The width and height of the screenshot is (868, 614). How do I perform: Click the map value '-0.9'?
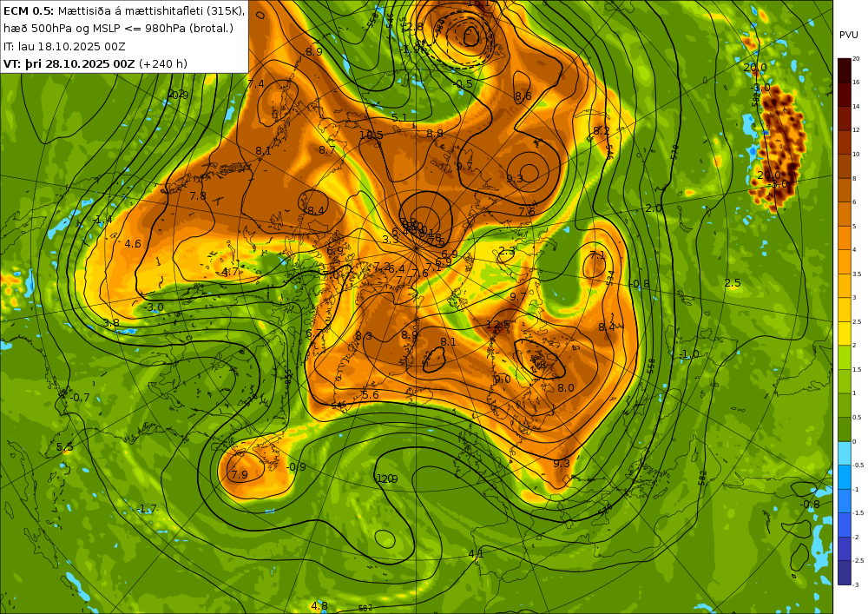click(296, 466)
